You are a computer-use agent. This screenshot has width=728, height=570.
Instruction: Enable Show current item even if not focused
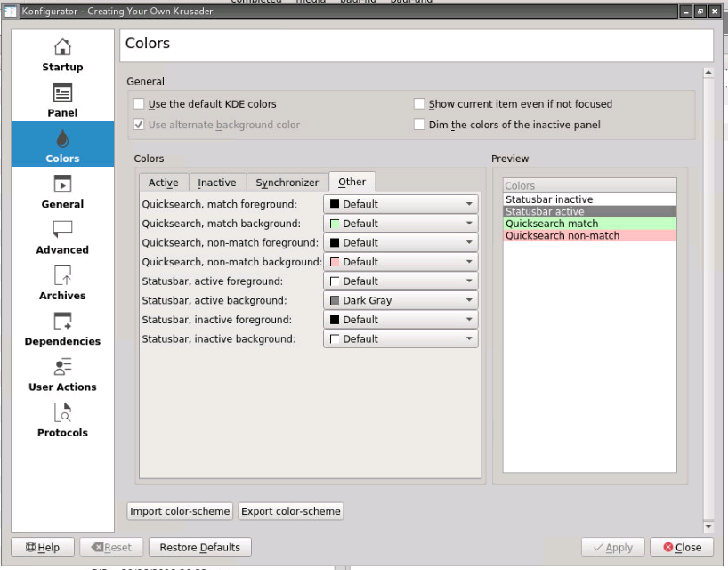(x=419, y=103)
